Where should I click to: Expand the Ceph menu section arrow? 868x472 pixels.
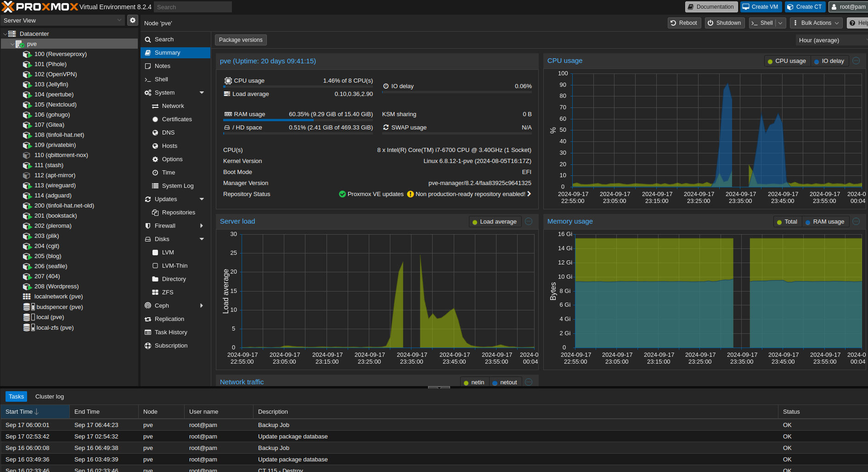[202, 306]
